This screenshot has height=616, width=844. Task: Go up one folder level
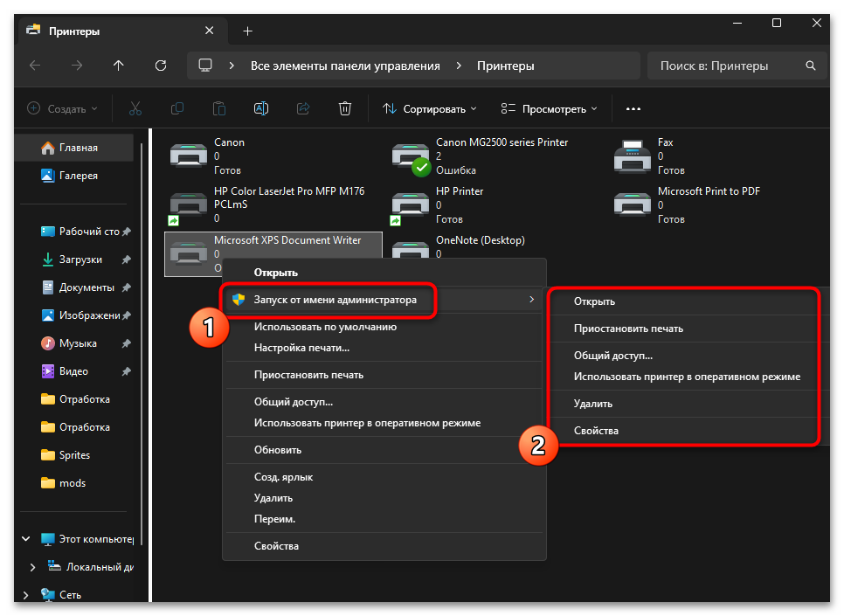[x=119, y=66]
